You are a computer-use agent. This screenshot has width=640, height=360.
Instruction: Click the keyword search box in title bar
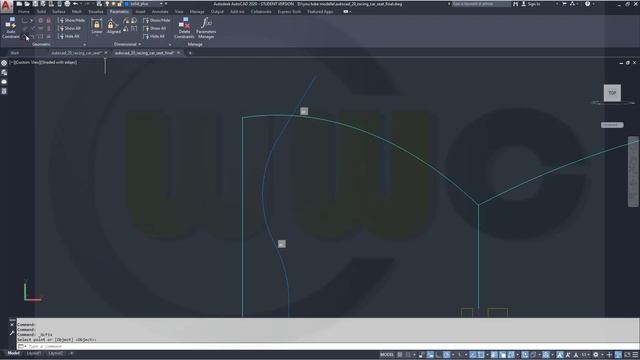coord(481,4)
